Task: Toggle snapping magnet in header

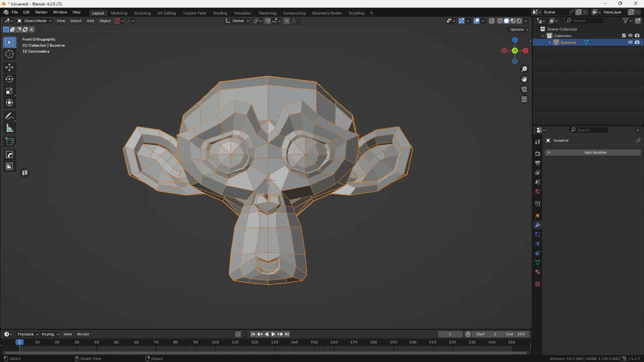Action: tap(268, 21)
